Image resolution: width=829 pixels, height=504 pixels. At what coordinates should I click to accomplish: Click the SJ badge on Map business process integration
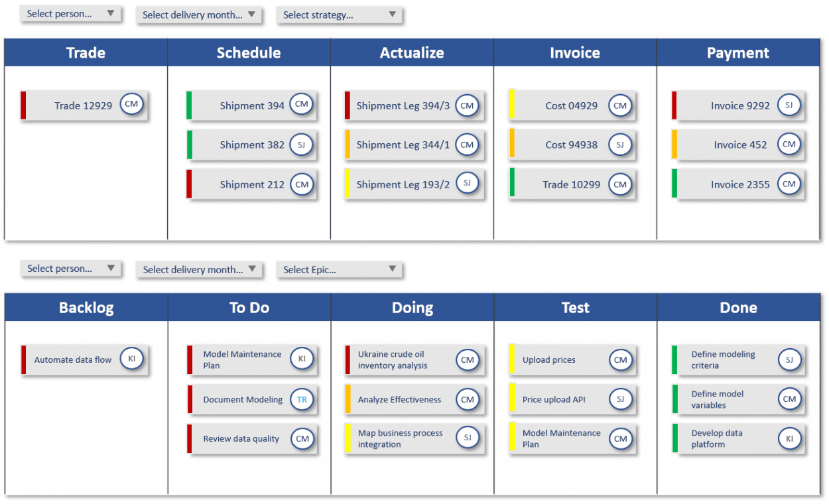coord(468,438)
